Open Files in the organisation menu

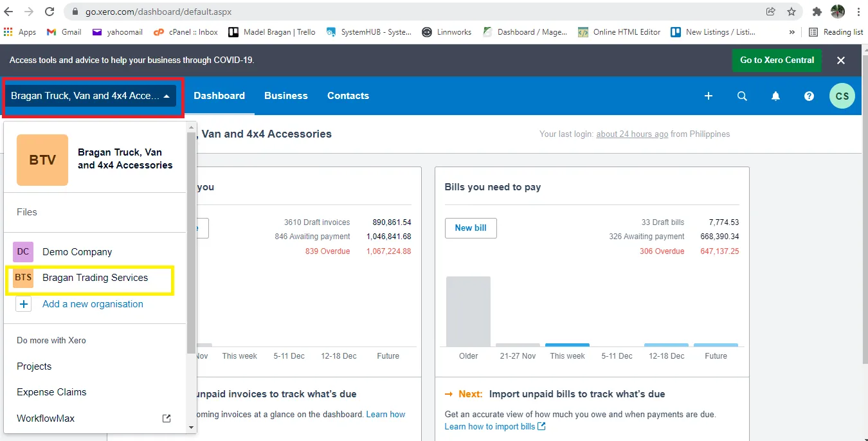27,212
